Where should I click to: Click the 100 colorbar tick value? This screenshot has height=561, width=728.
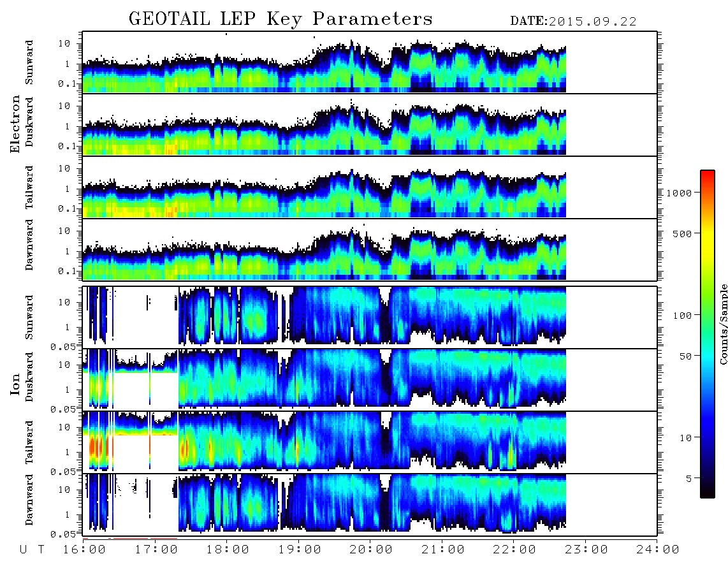683,316
